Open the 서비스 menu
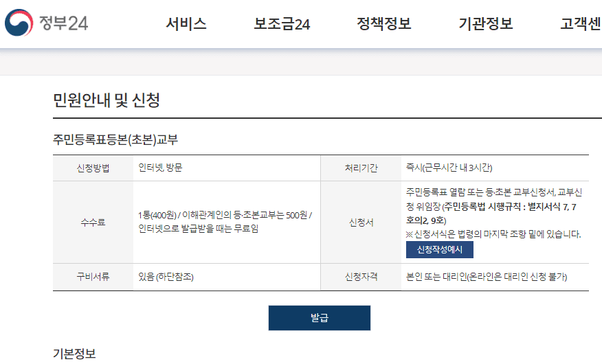 (186, 24)
